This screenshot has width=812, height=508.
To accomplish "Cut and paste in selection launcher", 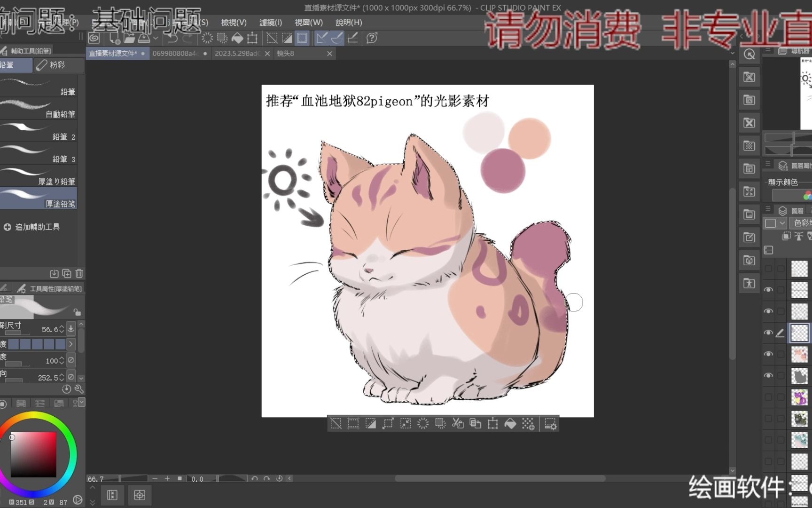I will (x=458, y=424).
